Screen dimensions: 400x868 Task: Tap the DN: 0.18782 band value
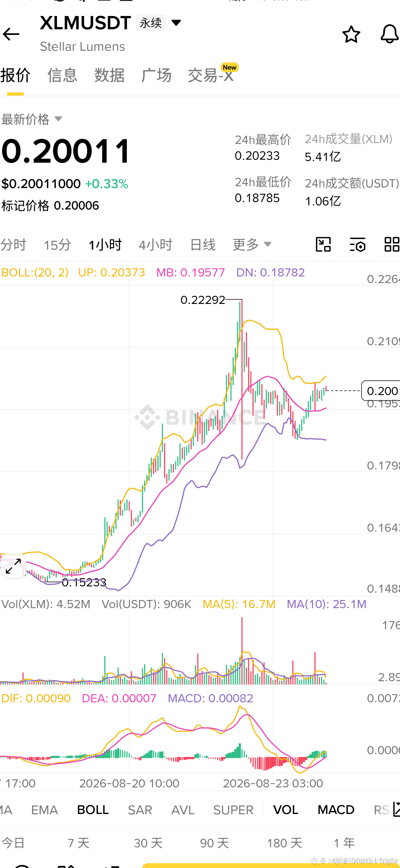pos(270,272)
